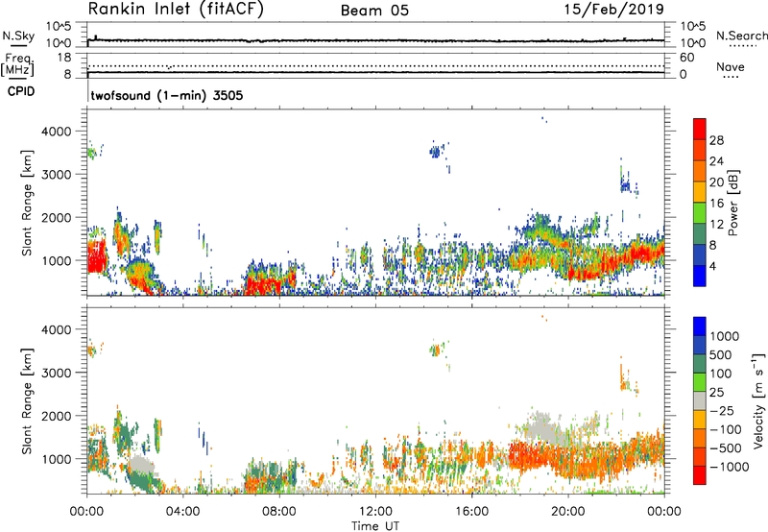The height and width of the screenshot is (532, 768).
Task: Click the 'Power [dB]' colorbar label
Action: [x=733, y=204]
